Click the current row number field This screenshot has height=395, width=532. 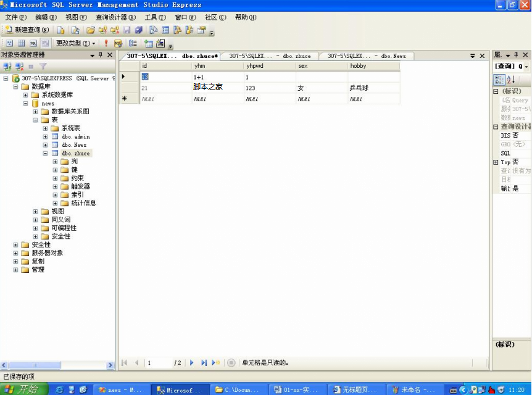[x=159, y=363]
